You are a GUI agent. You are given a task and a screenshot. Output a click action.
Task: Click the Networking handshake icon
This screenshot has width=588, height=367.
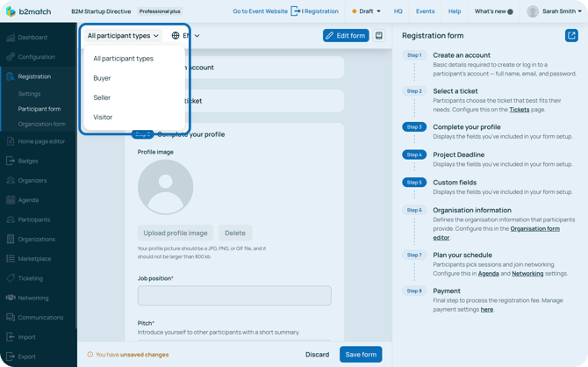click(11, 298)
